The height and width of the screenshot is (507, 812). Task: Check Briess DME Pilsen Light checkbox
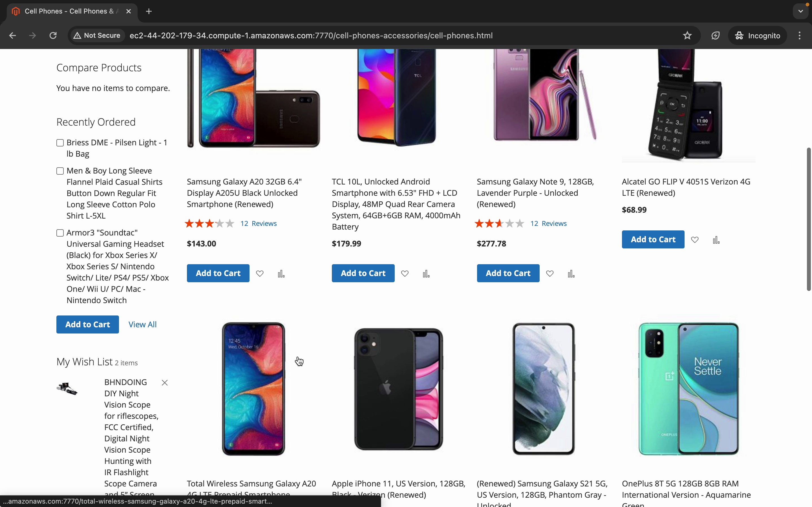pos(60,143)
